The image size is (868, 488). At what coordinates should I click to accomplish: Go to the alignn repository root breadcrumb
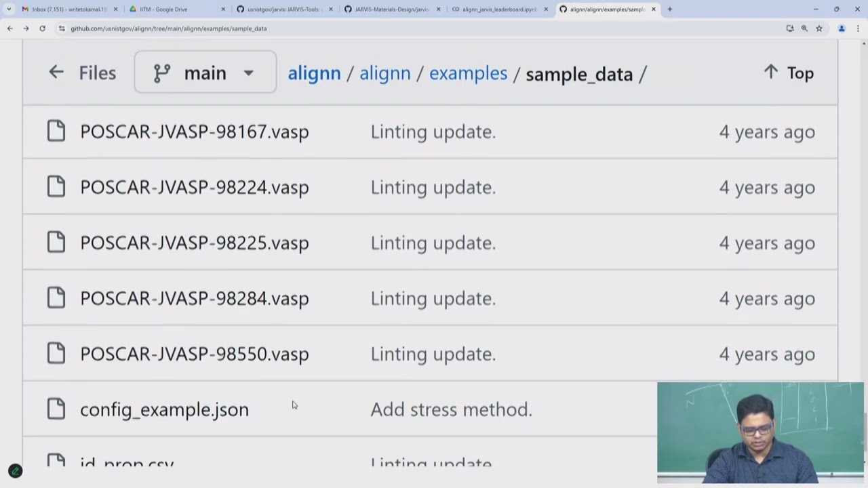click(x=315, y=73)
